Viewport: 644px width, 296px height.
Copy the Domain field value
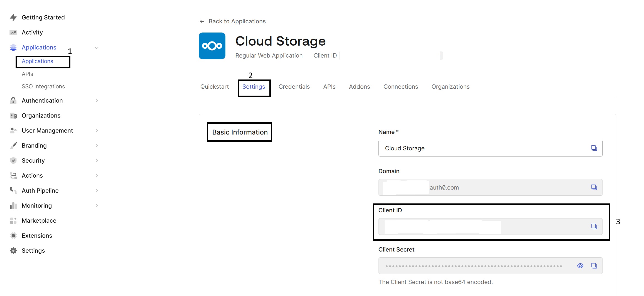click(x=594, y=187)
